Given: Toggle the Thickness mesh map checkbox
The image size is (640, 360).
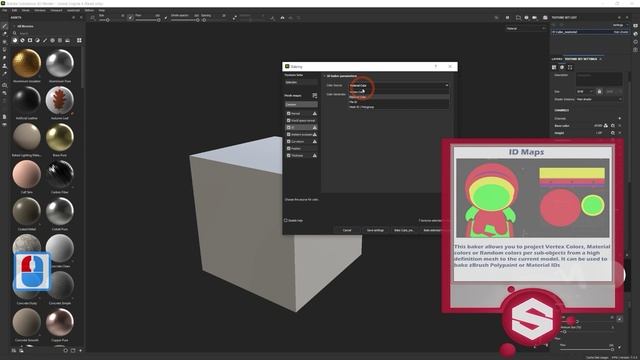Looking at the screenshot, I should (289, 155).
